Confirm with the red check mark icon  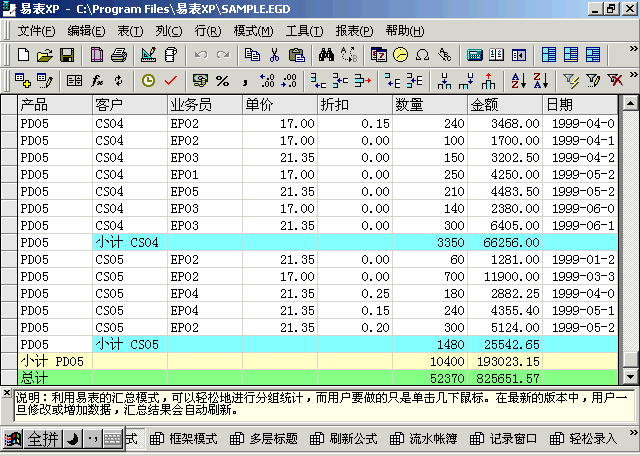tap(171, 80)
